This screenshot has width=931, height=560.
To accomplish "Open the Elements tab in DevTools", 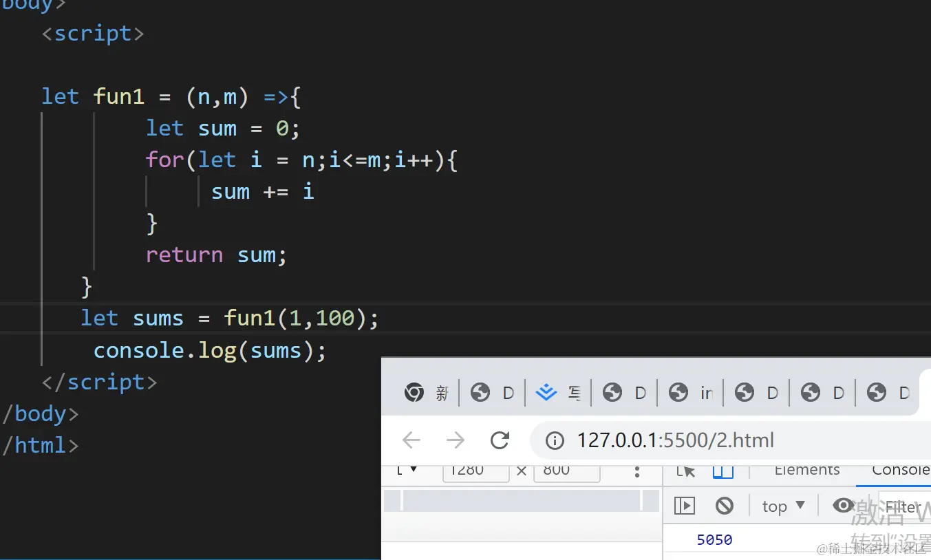I will pos(806,470).
